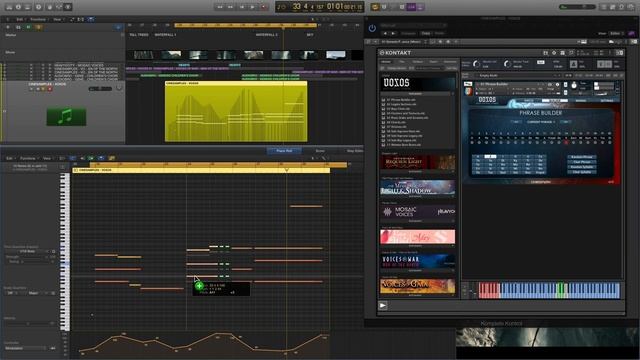This screenshot has width=640, height=360.
Task: Click Compare in plugin header
Action: tap(408, 33)
